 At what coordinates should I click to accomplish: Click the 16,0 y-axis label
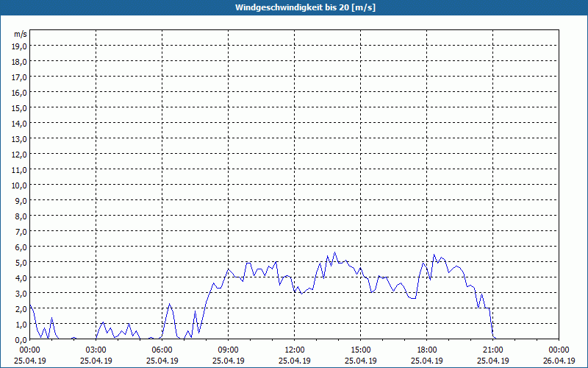19,93
